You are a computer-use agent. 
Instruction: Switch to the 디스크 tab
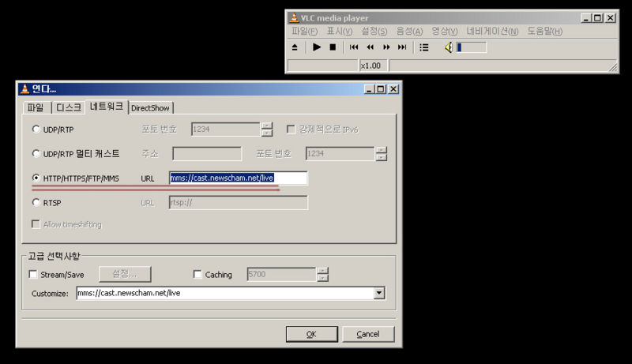tap(69, 107)
